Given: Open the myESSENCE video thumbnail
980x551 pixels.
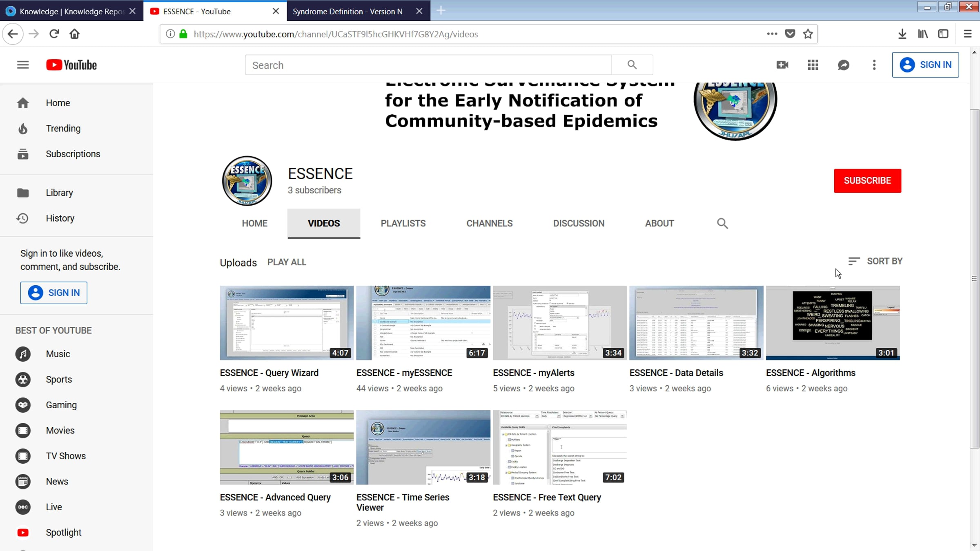Looking at the screenshot, I should pyautogui.click(x=423, y=323).
